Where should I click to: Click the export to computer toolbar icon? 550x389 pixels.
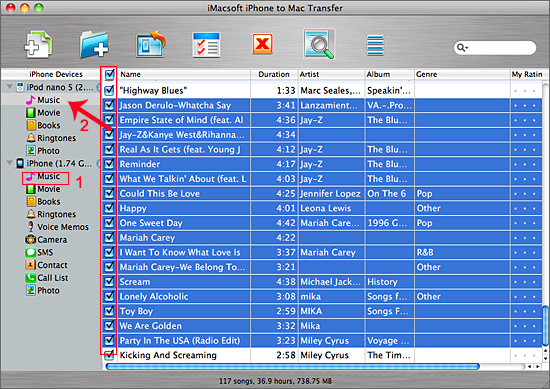150,44
